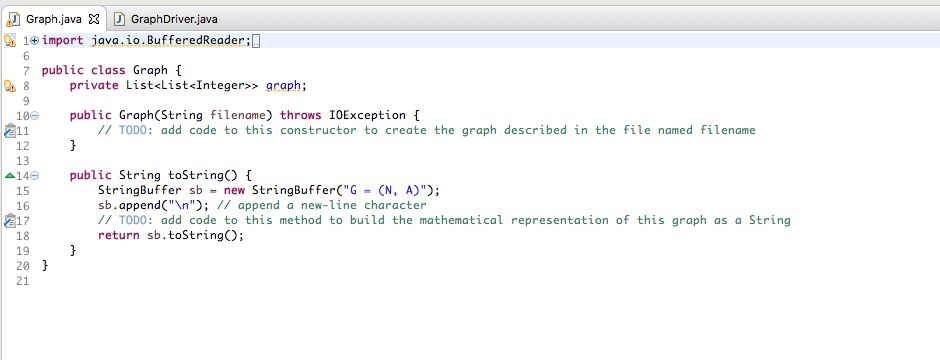Click 'List<List<Integer>>' type on line 8
This screenshot has width=940, height=360.
coord(192,86)
